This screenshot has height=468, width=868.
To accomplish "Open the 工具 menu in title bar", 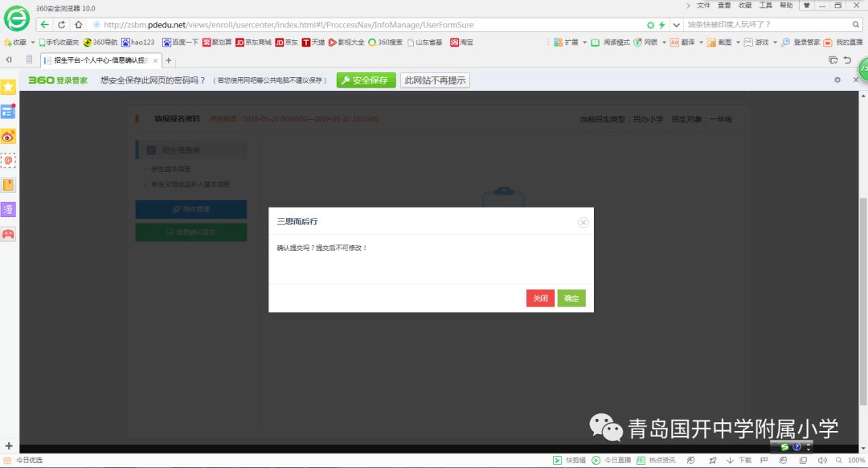I will (766, 6).
